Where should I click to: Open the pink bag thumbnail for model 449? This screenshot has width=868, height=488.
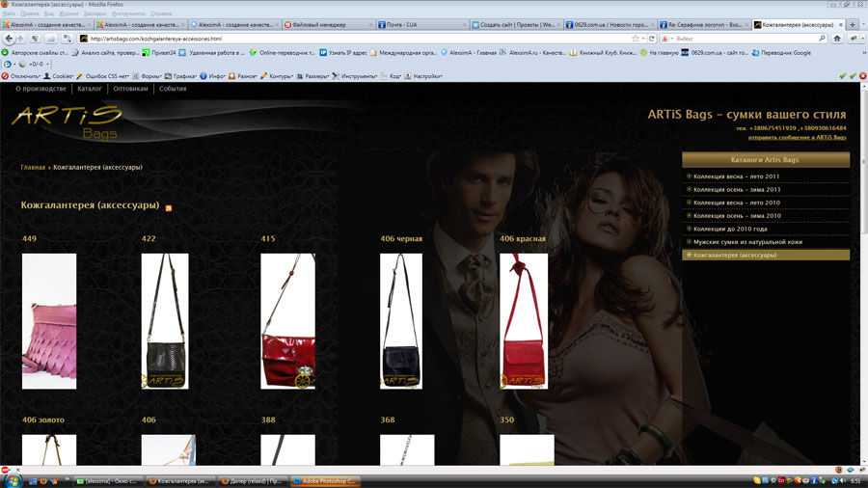49,321
